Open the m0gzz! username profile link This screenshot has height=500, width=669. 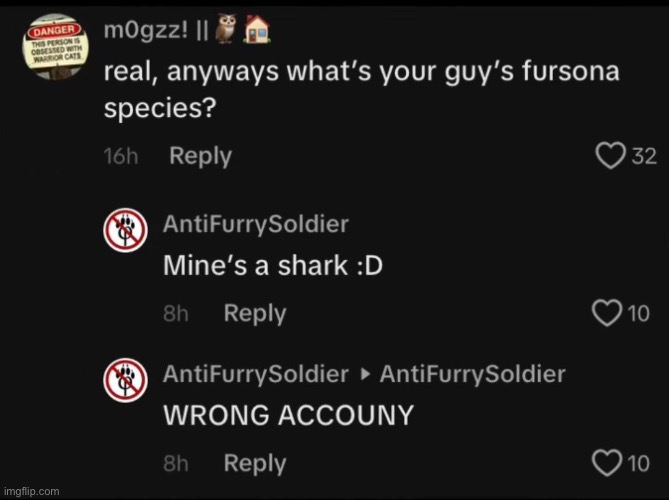(146, 31)
